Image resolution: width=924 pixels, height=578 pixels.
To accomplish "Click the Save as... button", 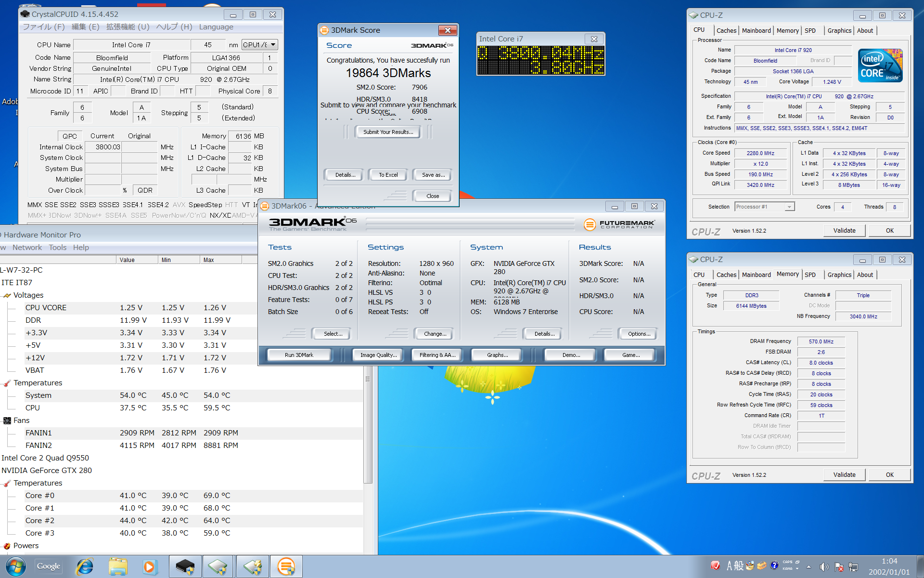I will 433,175.
